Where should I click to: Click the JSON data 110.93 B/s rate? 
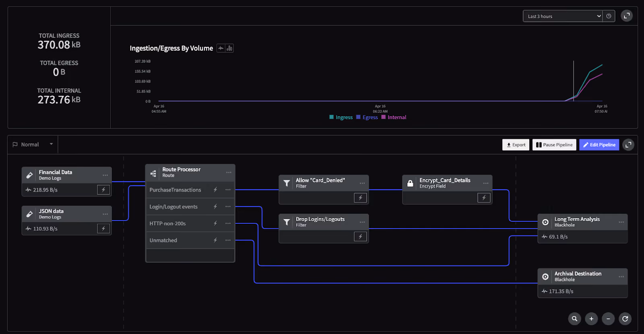[x=45, y=229]
